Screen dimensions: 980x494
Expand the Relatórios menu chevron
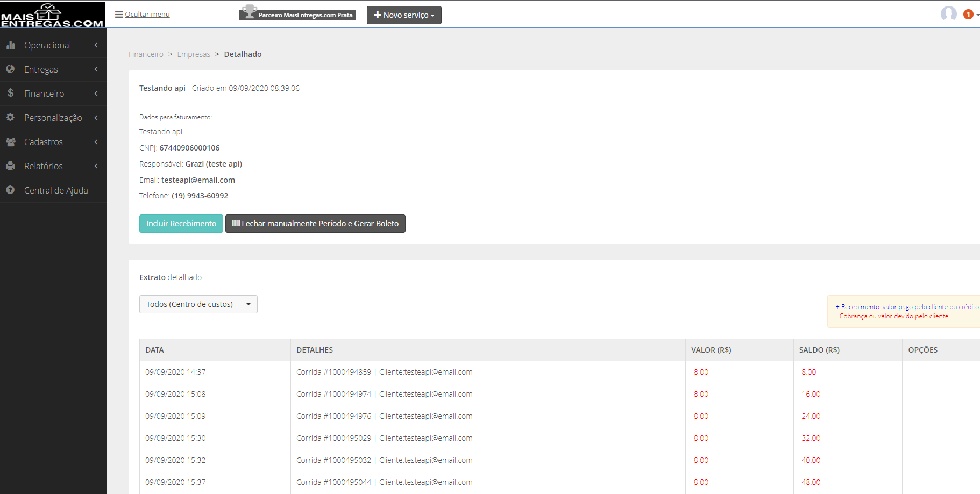click(x=96, y=166)
